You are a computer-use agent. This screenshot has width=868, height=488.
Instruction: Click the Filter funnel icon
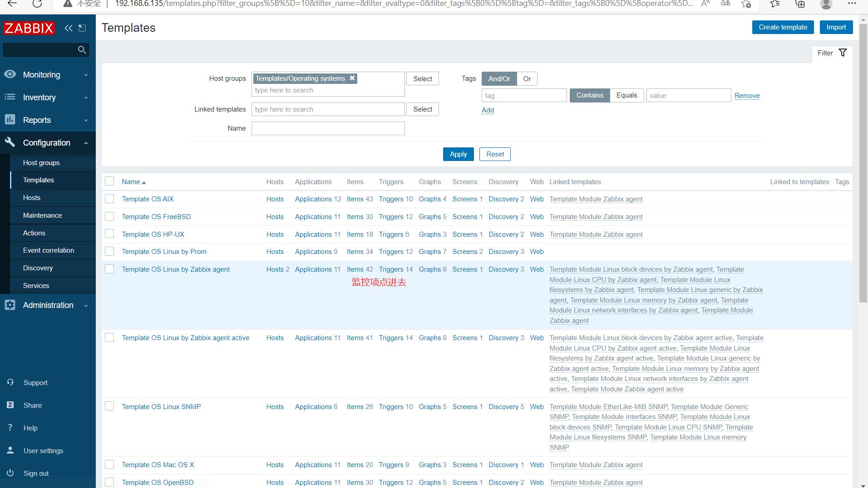click(843, 53)
